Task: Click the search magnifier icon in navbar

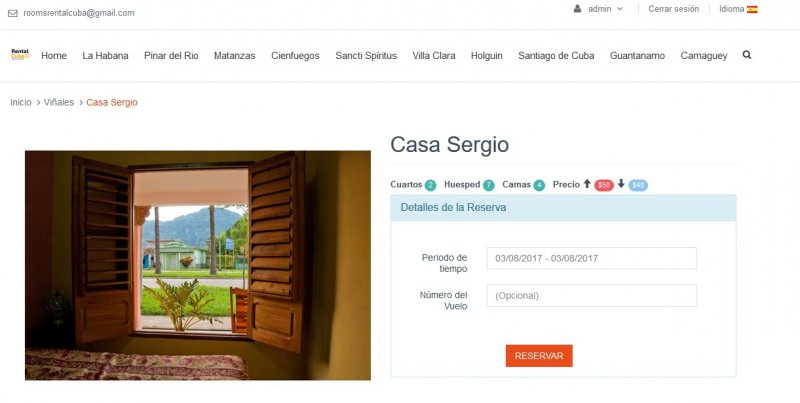Action: (x=746, y=55)
